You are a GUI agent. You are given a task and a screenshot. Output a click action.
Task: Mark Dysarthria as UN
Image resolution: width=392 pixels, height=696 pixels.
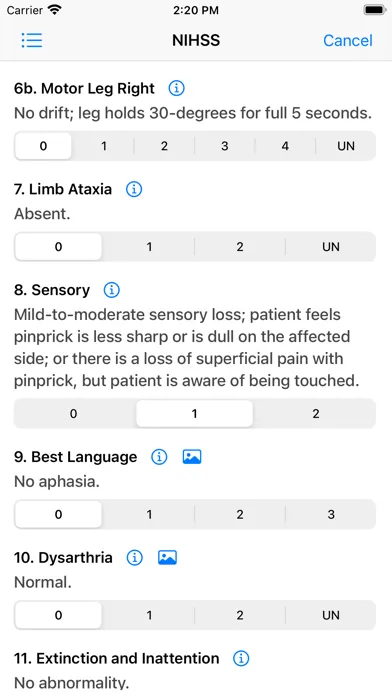(331, 615)
